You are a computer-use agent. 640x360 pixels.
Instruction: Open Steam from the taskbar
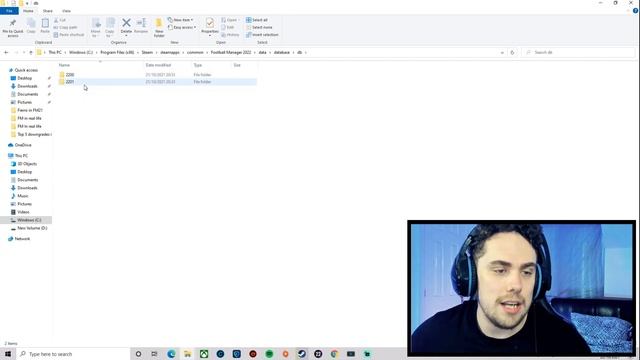(x=302, y=354)
